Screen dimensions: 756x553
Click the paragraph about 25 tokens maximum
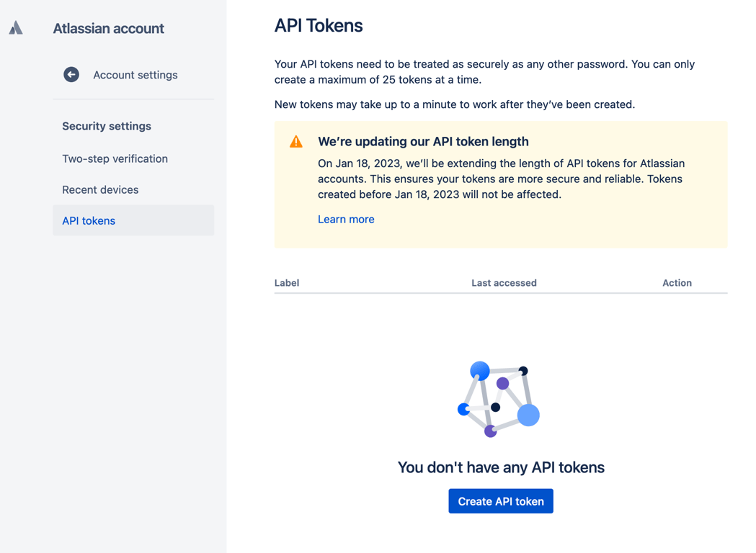point(484,72)
